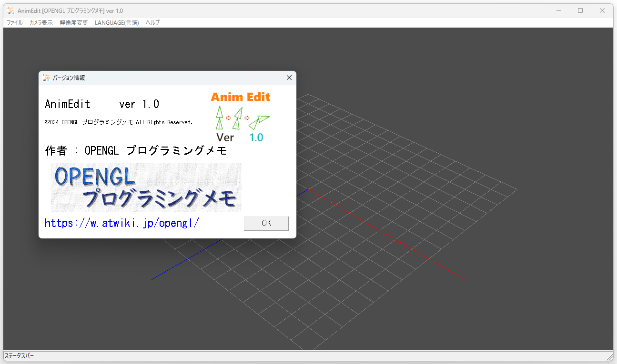Minimize the AnimEdit window
617x364 pixels.
coord(558,10)
